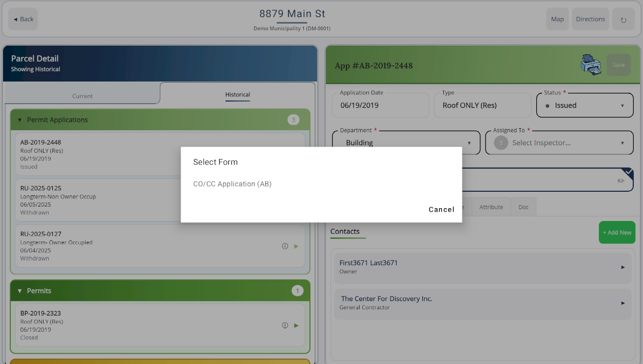
Task: Click the Type field Roof ONLY (Res)
Action: click(483, 105)
